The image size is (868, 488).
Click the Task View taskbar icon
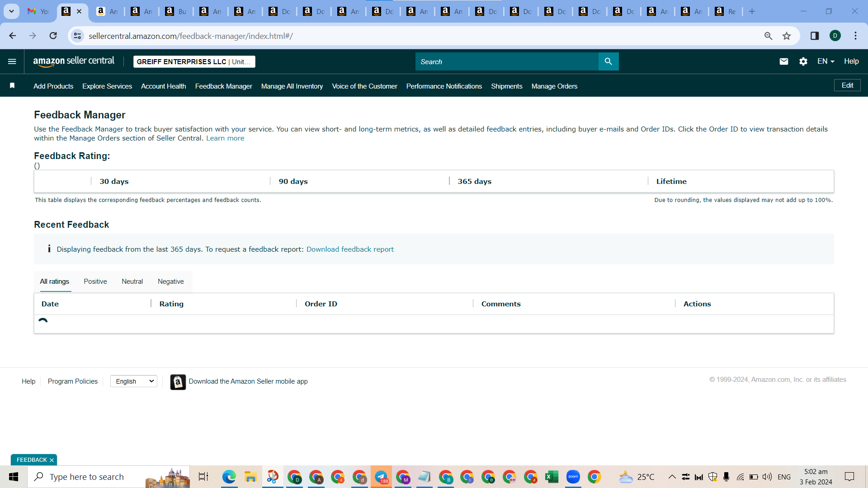coord(203,477)
